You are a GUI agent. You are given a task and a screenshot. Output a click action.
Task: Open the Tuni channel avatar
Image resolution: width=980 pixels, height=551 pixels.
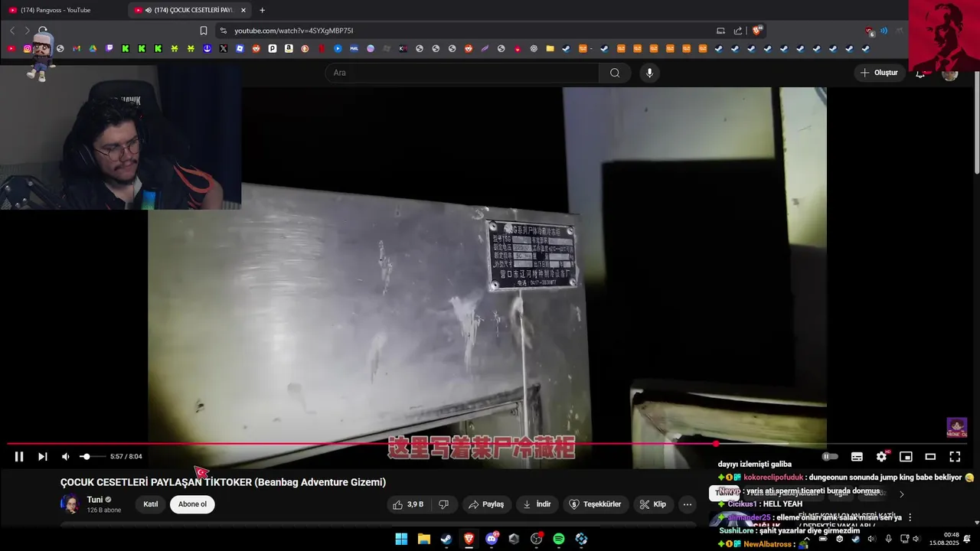tap(70, 504)
